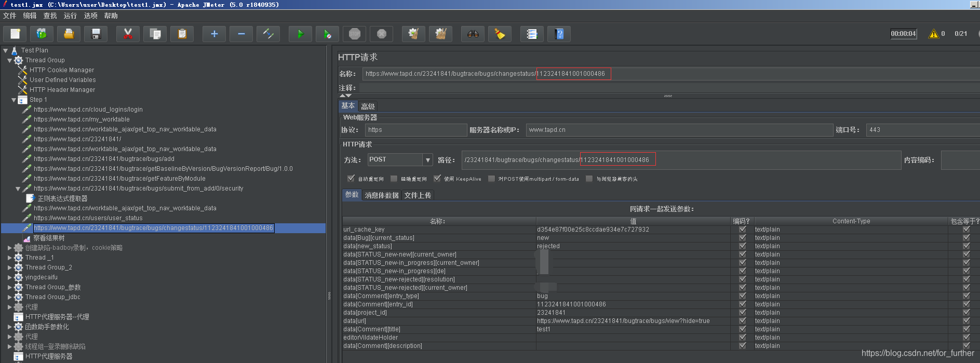980x363 pixels.
Task: Collapse the submit_from_add/0/security request arrow
Action: click(x=18, y=189)
